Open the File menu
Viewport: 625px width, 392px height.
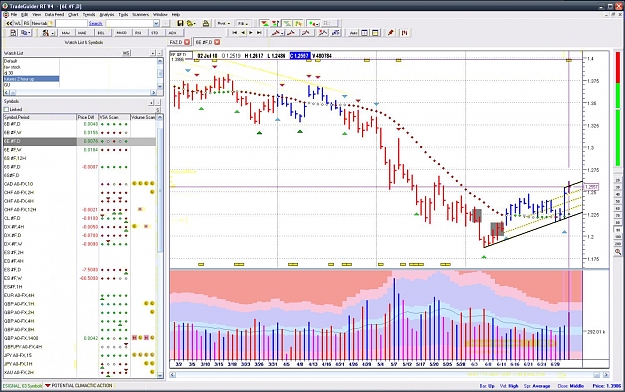tap(14, 14)
